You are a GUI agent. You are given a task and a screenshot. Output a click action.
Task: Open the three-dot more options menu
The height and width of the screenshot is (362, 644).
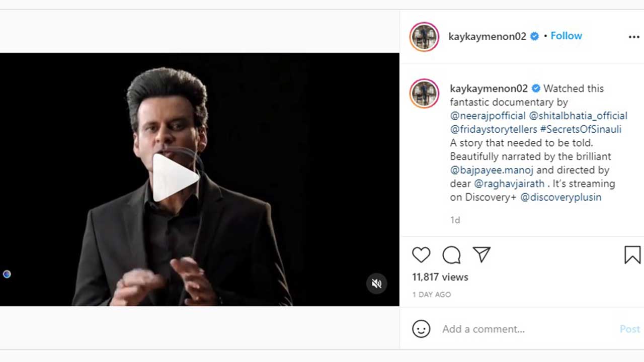point(633,37)
